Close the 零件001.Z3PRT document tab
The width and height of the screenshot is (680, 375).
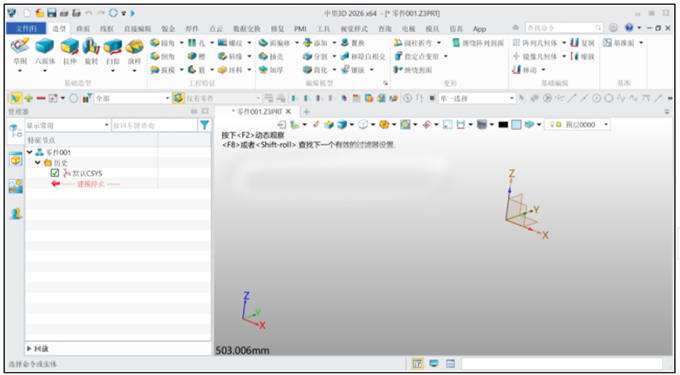click(x=288, y=112)
